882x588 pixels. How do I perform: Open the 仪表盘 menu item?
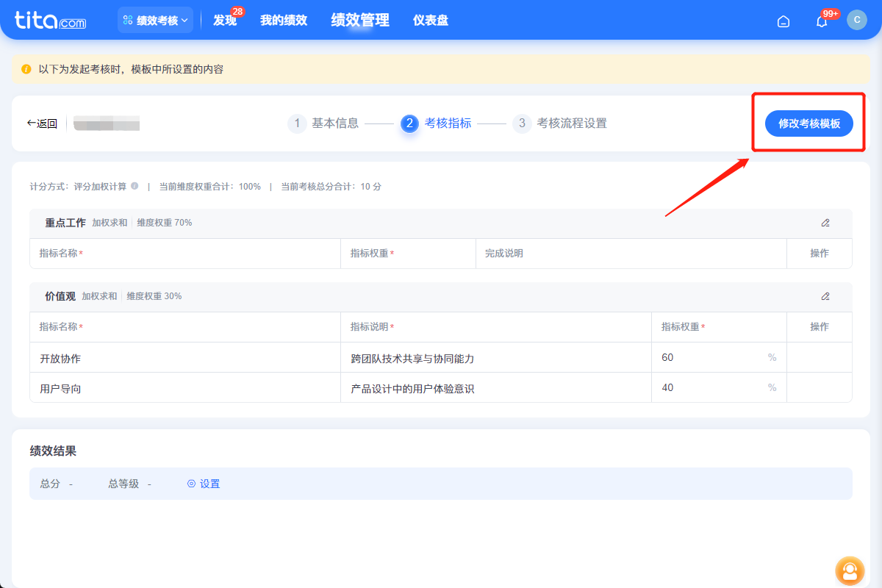point(430,20)
